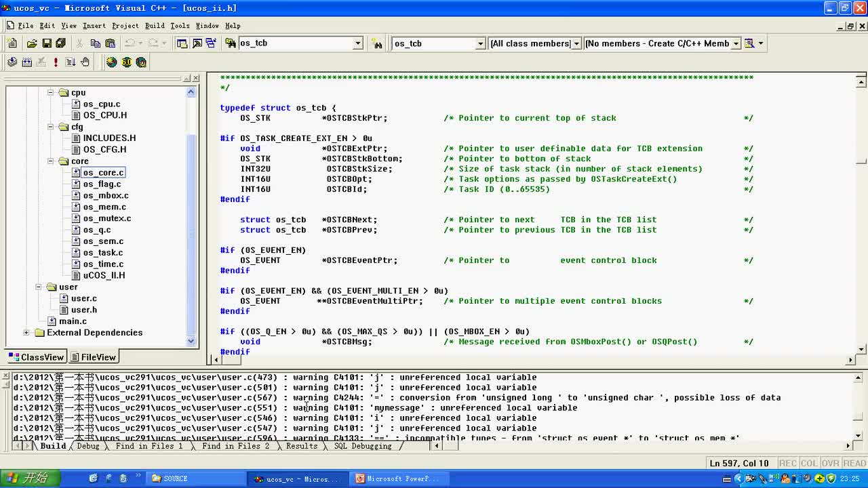
Task: Collapse the cfg folder in the file tree
Action: 50,127
